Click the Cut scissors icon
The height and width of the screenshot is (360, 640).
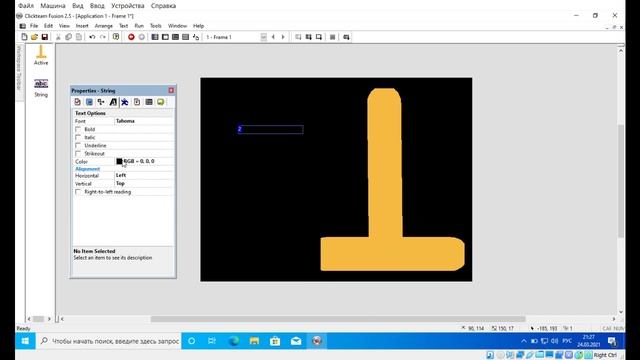[58, 37]
